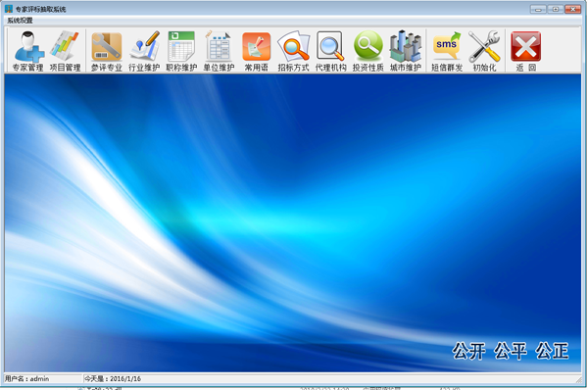Click the 参评专业 toolbar icon

tap(107, 51)
